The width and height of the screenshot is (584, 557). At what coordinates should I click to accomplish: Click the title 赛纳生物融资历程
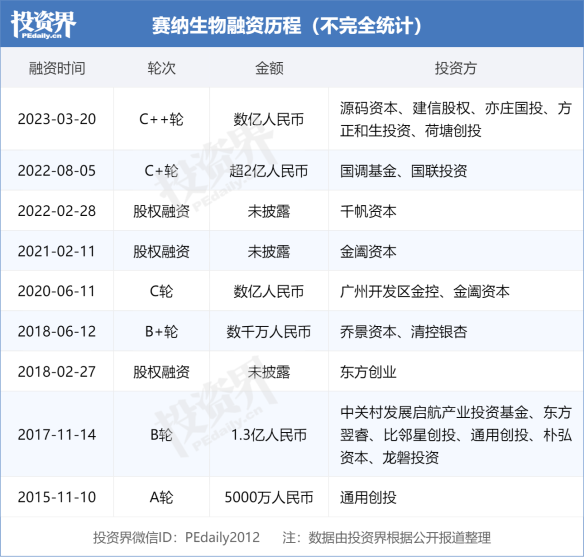(226, 26)
